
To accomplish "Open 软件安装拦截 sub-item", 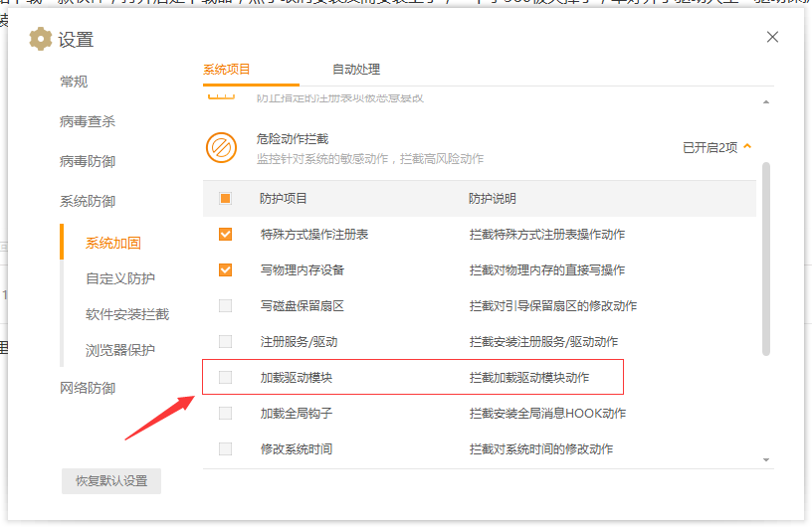I will click(127, 314).
